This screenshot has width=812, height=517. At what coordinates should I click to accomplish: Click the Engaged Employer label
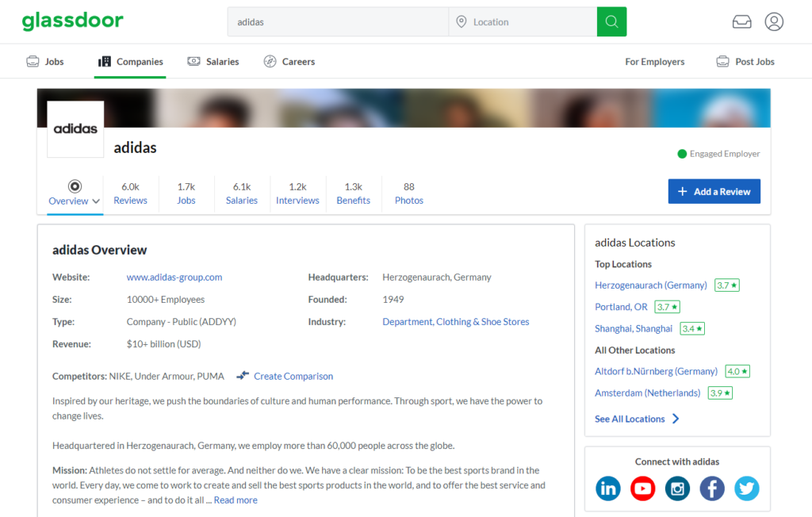[725, 154]
